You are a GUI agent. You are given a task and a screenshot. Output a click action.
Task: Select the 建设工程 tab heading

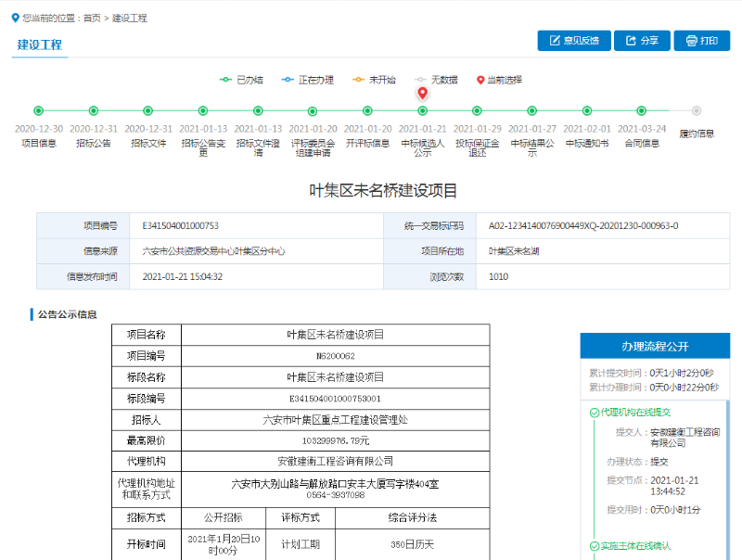coord(40,45)
